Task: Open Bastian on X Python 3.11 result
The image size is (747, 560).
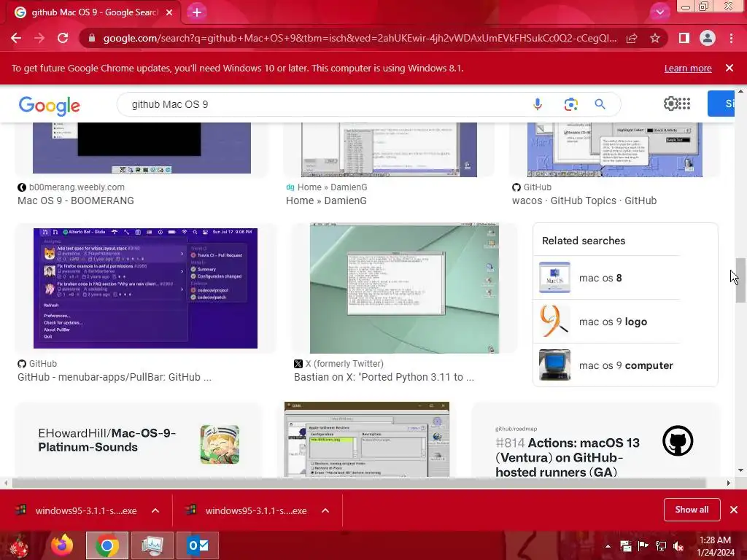Action: coord(384,377)
